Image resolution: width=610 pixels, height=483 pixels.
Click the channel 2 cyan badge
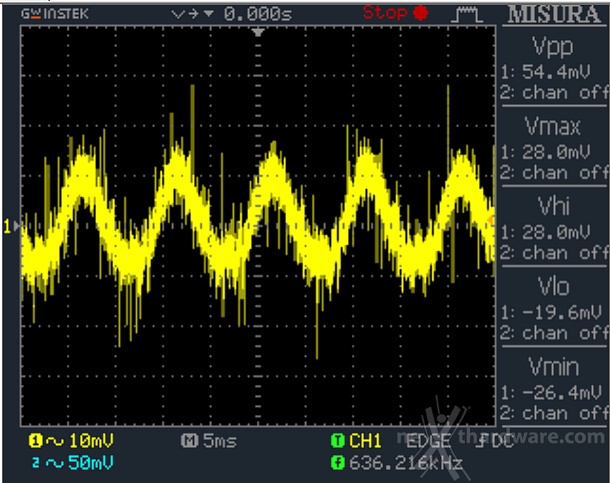click(x=35, y=463)
